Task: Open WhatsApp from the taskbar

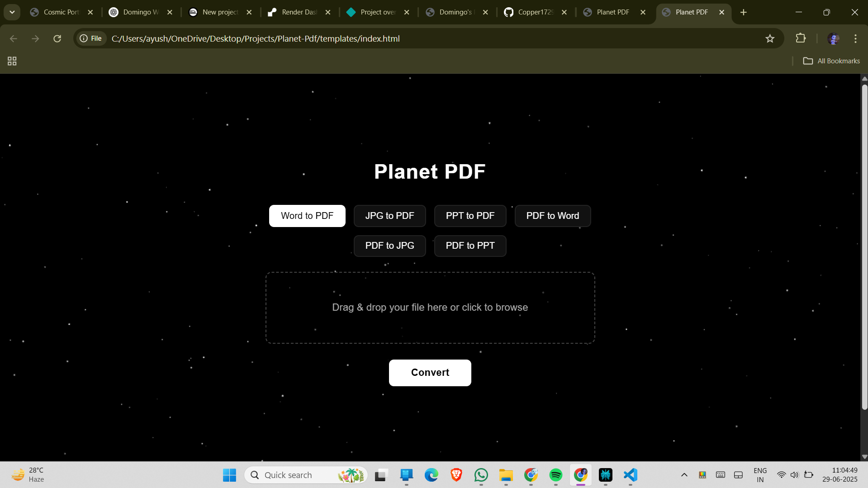Action: click(x=481, y=475)
